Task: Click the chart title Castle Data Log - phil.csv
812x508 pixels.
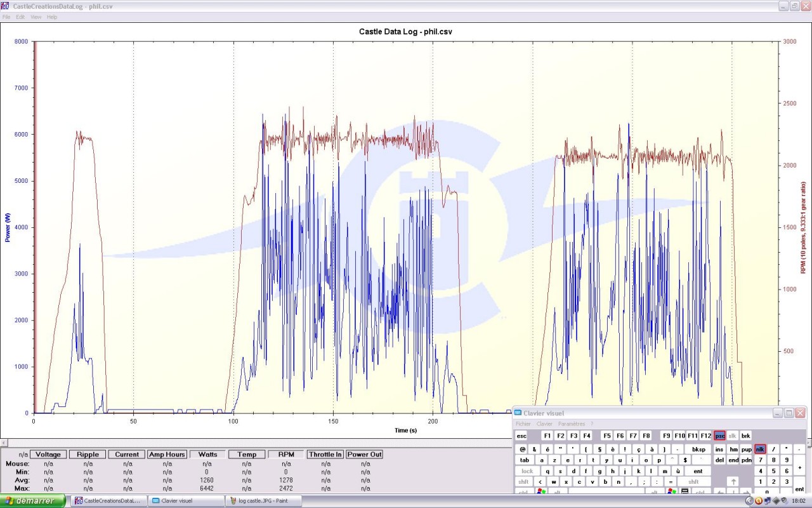Action: [x=405, y=31]
